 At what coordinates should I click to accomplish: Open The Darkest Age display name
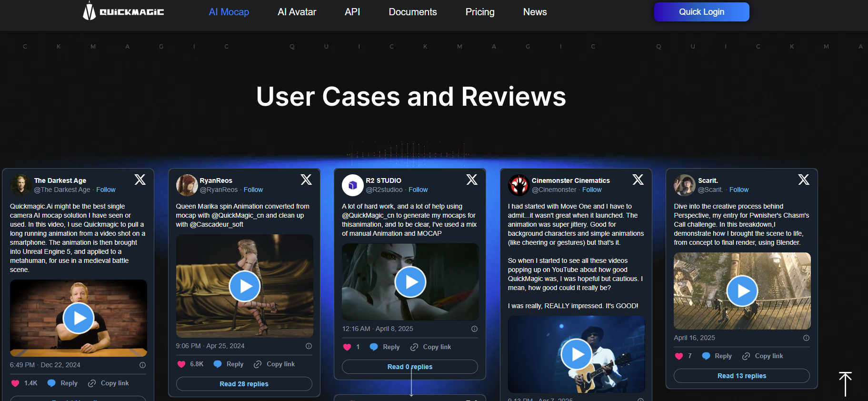[x=60, y=180]
